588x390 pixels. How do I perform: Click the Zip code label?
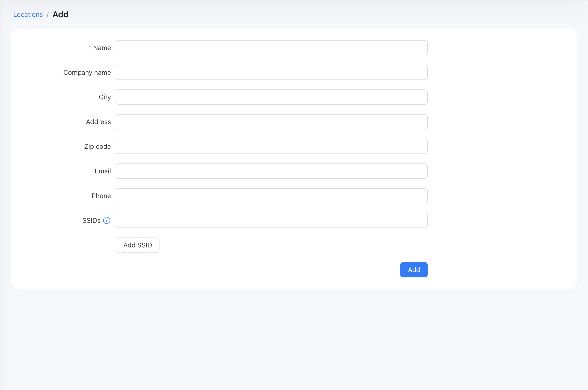point(97,147)
